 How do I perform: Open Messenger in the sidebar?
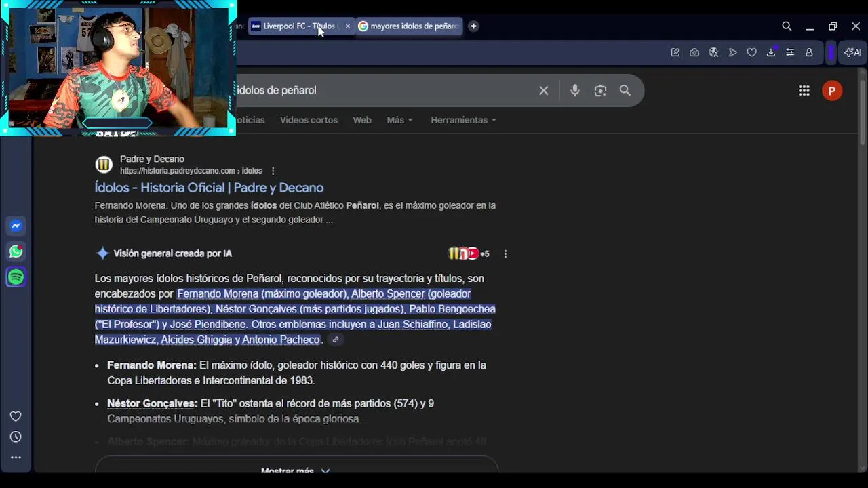coord(16,226)
